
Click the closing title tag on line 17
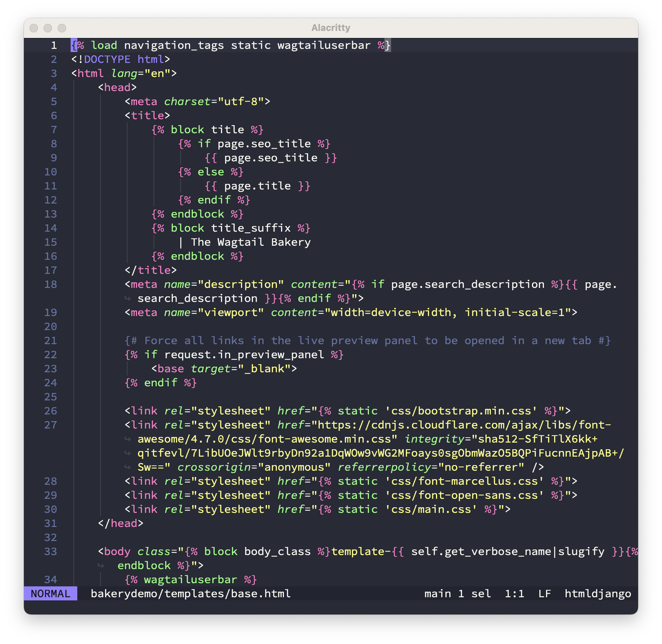(151, 270)
